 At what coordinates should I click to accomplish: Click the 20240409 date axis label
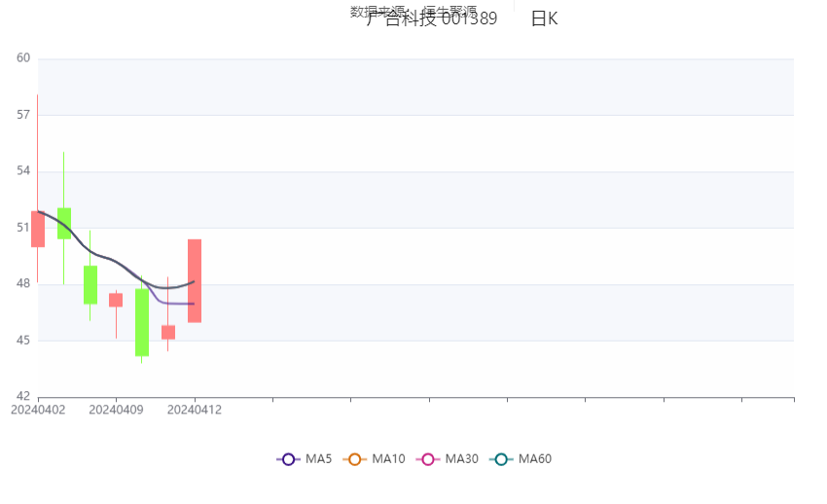(117, 410)
